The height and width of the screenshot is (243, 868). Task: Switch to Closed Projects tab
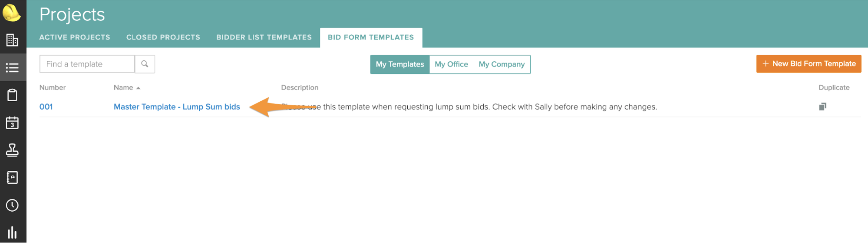click(x=163, y=37)
